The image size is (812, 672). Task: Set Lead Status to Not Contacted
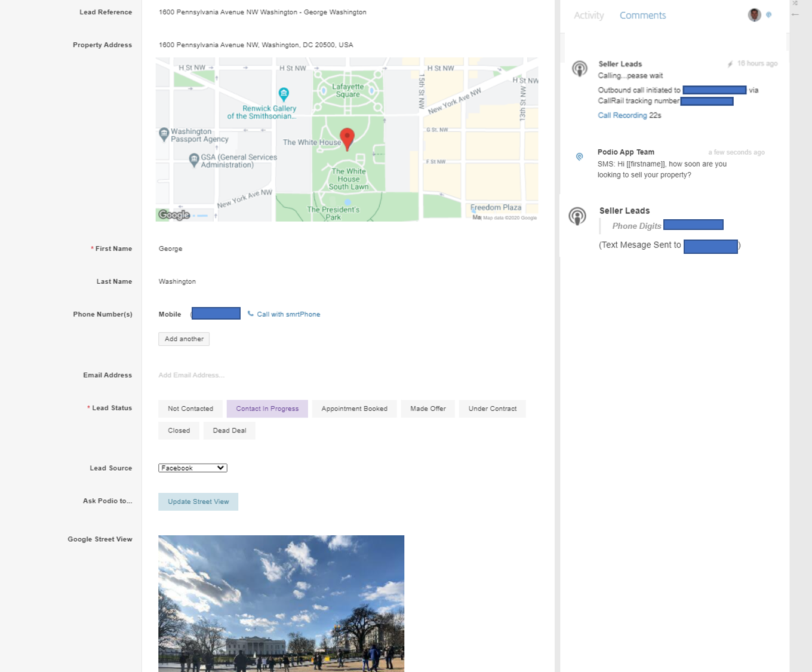pos(190,409)
